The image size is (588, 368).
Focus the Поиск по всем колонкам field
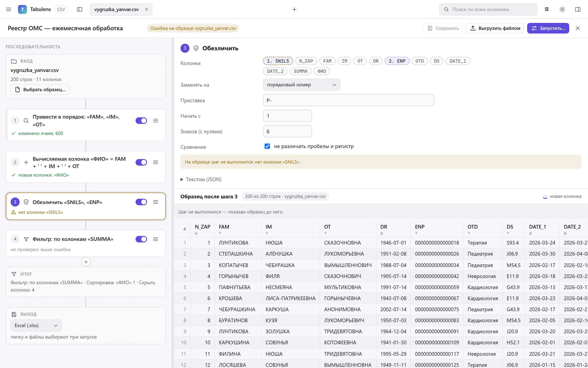[x=488, y=9]
